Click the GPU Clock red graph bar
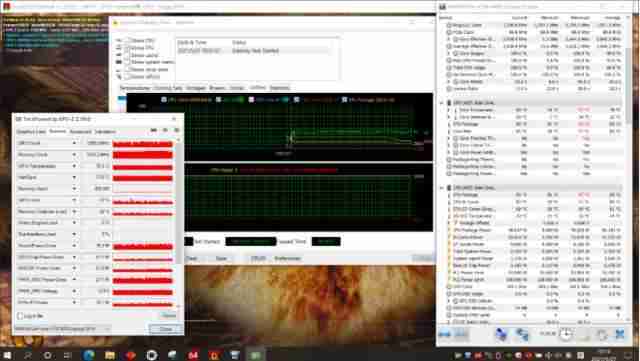The image size is (640, 361). 142,144
